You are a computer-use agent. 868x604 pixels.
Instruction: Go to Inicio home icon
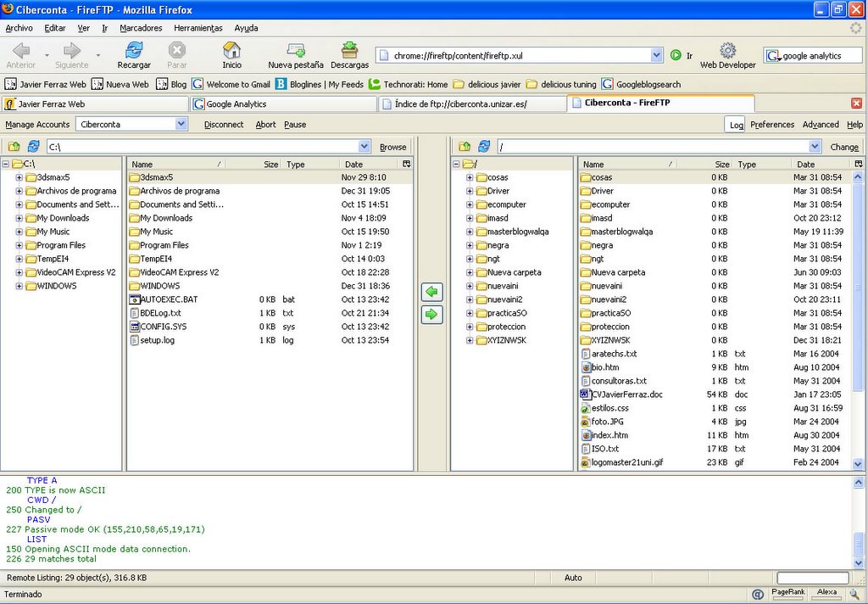(231, 50)
